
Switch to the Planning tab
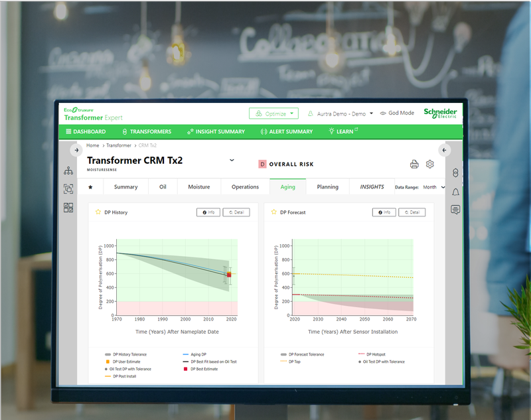(x=327, y=186)
